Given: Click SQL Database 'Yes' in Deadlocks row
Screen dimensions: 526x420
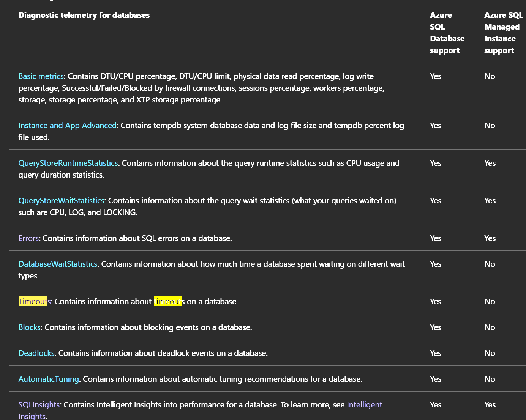Looking at the screenshot, I should pos(436,353).
